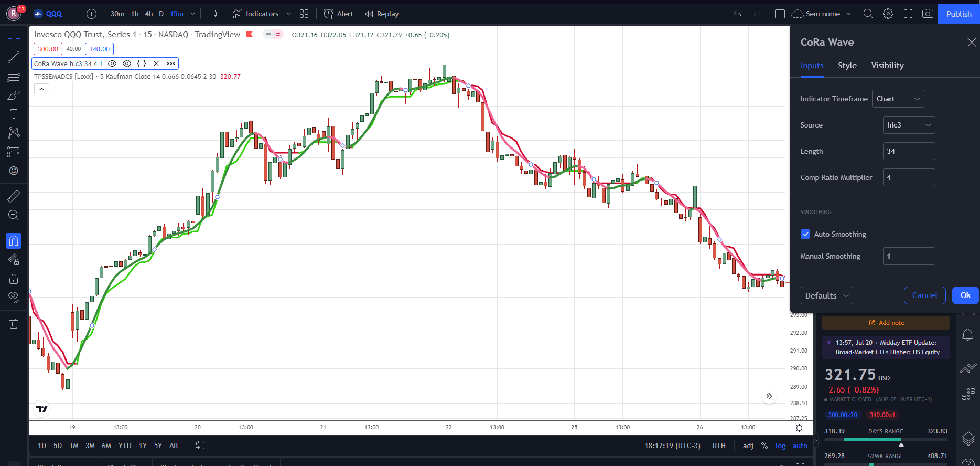980x466 pixels.
Task: Select the brush drawing tool
Action: 14,95
